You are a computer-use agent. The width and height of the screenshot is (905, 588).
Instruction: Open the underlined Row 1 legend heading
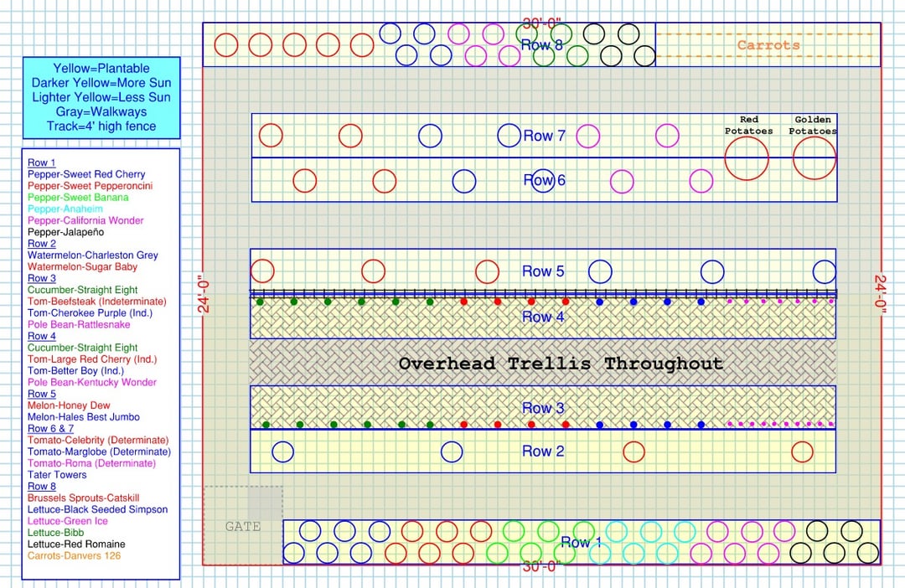coord(41,162)
